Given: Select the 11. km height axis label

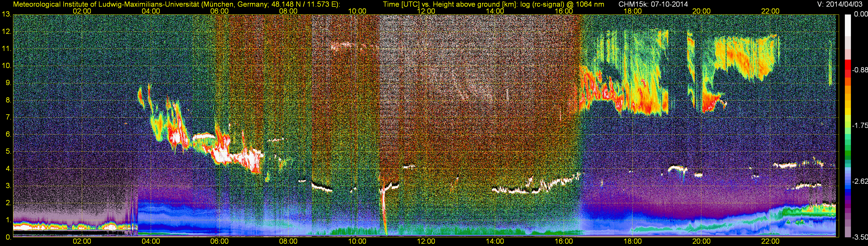Looking at the screenshot, I should 7,49.
